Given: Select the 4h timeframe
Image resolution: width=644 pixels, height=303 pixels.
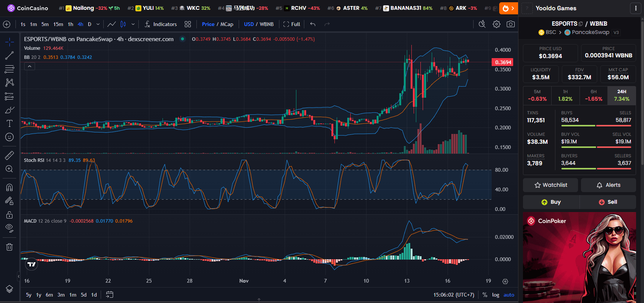Looking at the screenshot, I should 80,24.
